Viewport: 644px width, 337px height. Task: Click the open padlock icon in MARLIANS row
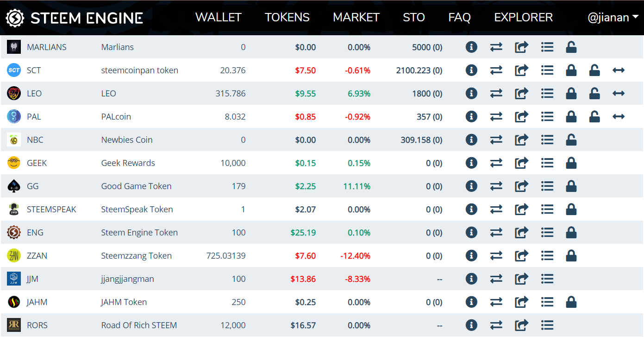point(571,47)
